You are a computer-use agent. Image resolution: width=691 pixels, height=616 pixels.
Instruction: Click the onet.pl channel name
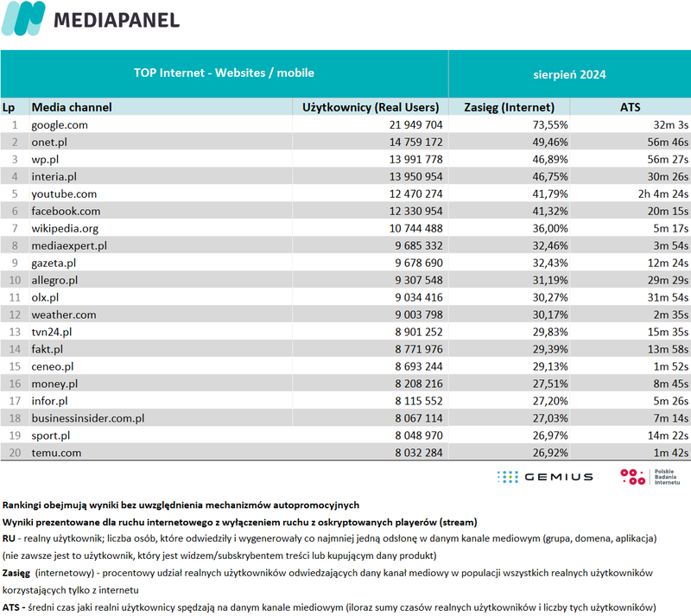pyautogui.click(x=49, y=142)
